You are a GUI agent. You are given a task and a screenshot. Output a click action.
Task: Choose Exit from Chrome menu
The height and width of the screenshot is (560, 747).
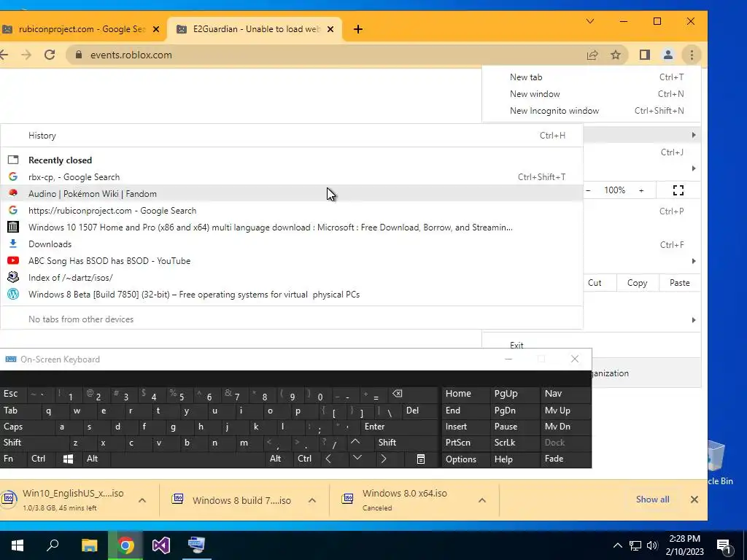pos(516,345)
